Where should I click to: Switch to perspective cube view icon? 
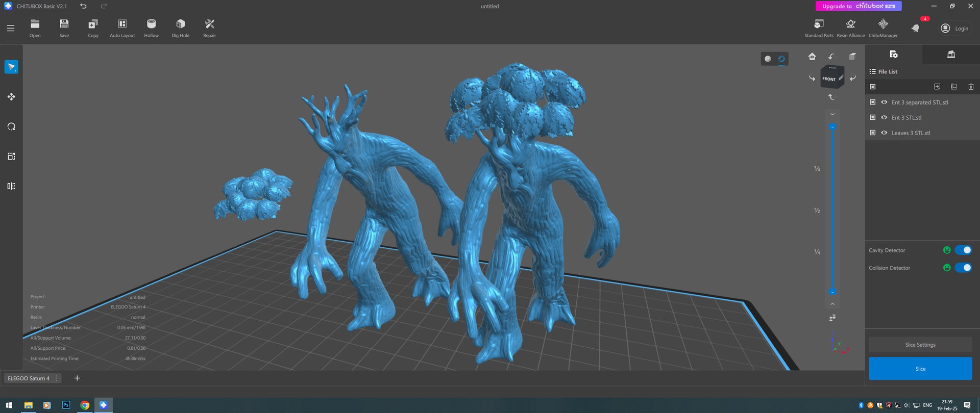(x=852, y=57)
